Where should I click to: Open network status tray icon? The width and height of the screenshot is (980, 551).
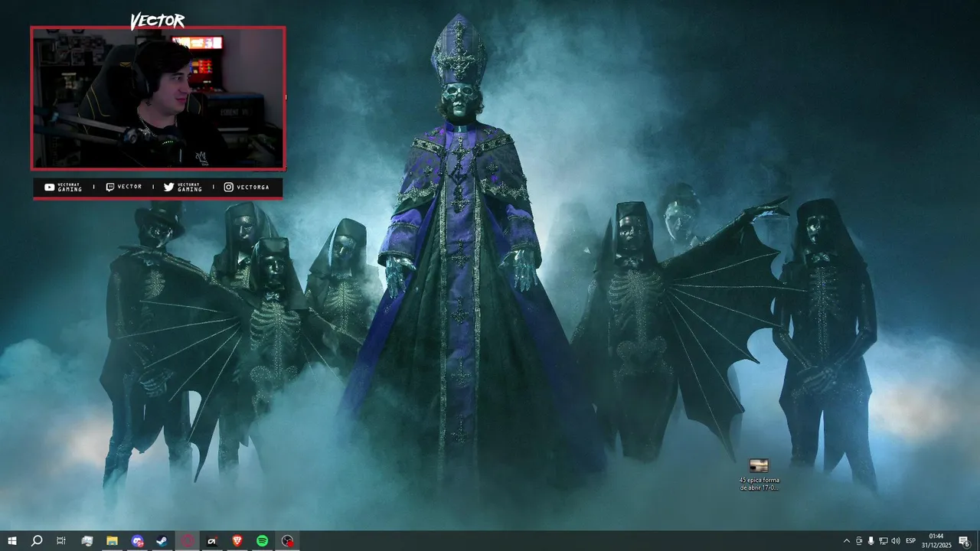883,541
